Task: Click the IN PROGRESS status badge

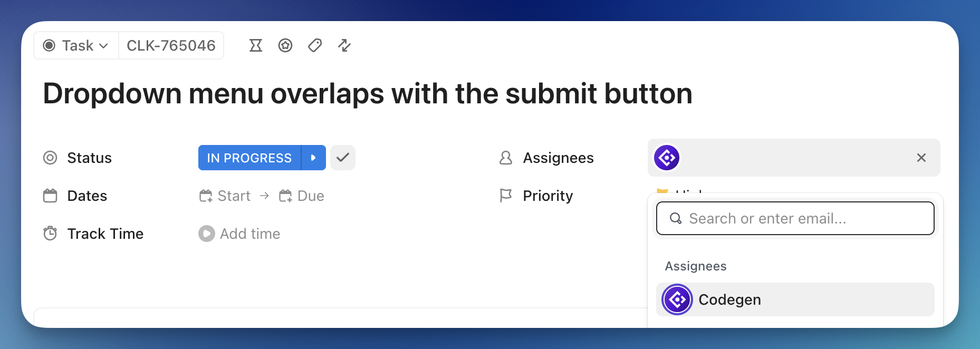Action: pos(248,158)
